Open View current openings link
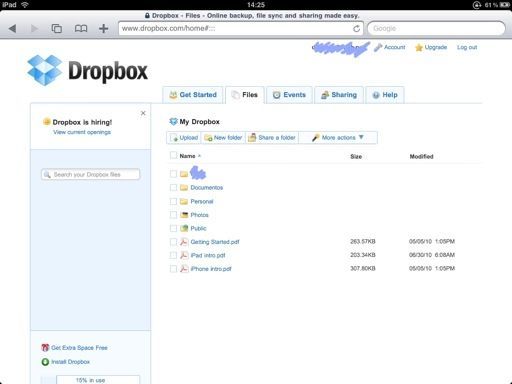The height and width of the screenshot is (384, 512). pos(82,132)
